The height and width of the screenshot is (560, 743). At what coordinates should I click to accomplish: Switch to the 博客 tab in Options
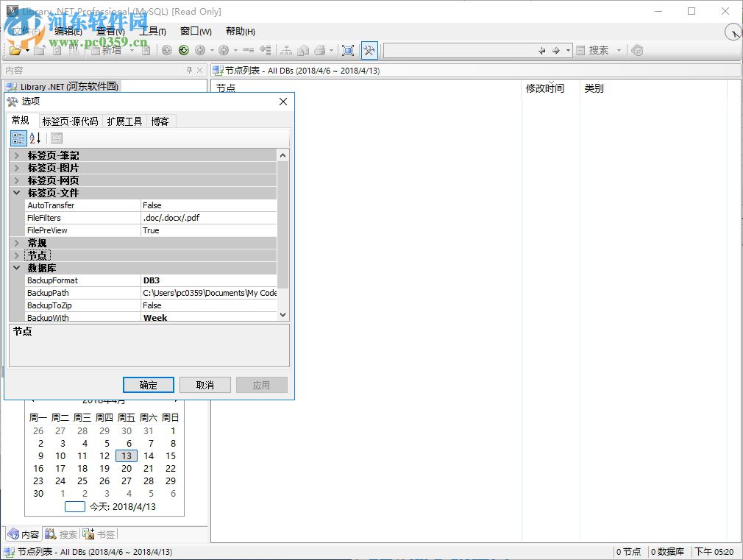160,120
